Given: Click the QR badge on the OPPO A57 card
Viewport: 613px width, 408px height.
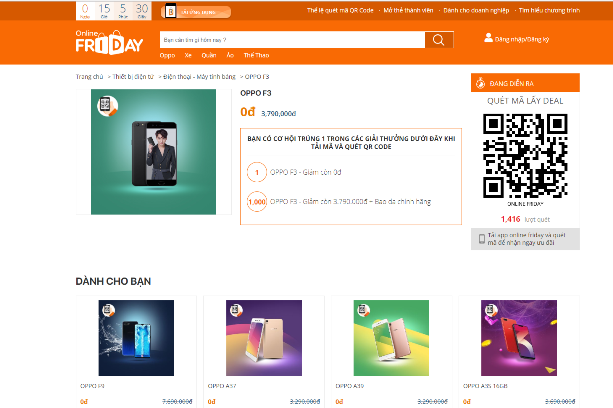Looking at the screenshot, I should (236, 310).
